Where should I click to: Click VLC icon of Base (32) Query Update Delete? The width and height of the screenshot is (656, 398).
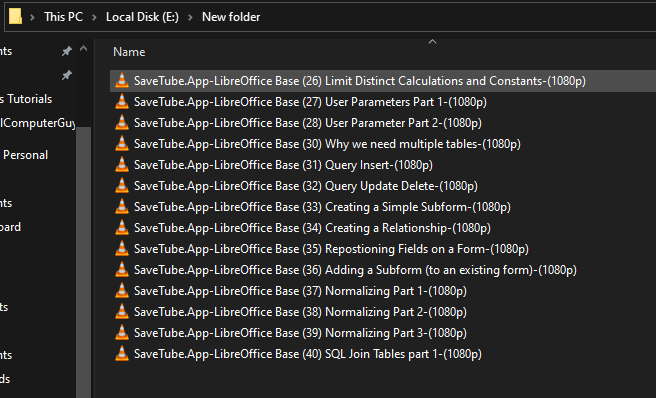pyautogui.click(x=122, y=185)
